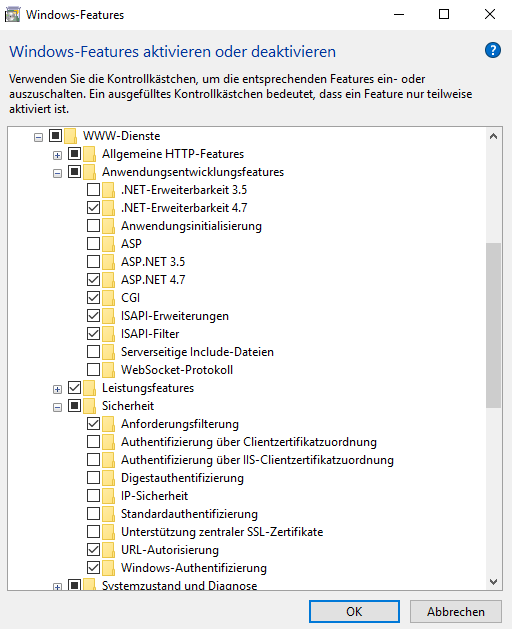
Task: Select the folder icon beside Sicherheit
Action: pyautogui.click(x=89, y=406)
